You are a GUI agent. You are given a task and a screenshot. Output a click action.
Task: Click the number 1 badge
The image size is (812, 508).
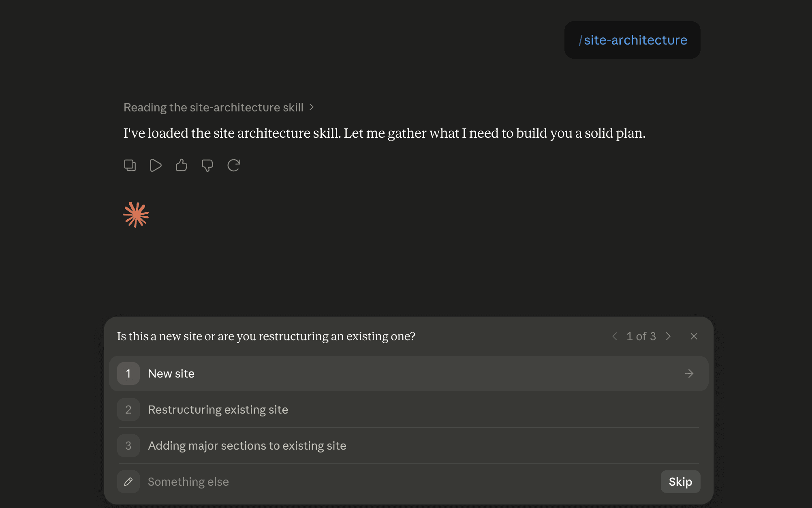click(x=128, y=374)
